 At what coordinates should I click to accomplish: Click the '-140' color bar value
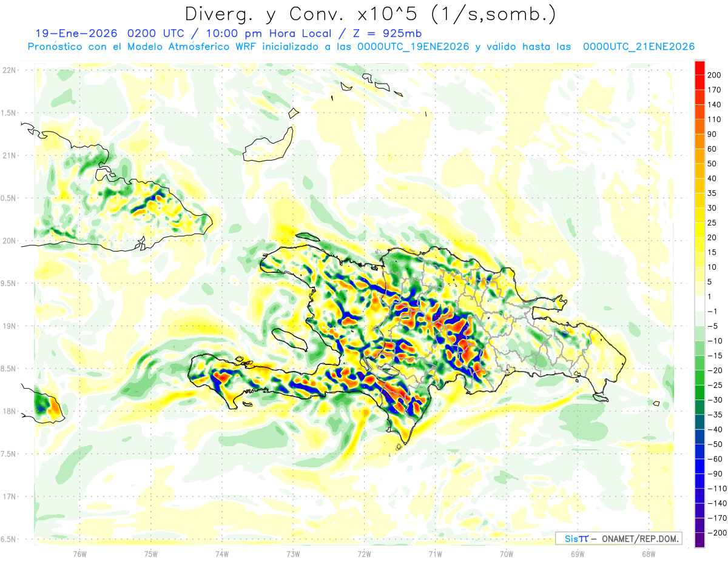coord(717,503)
